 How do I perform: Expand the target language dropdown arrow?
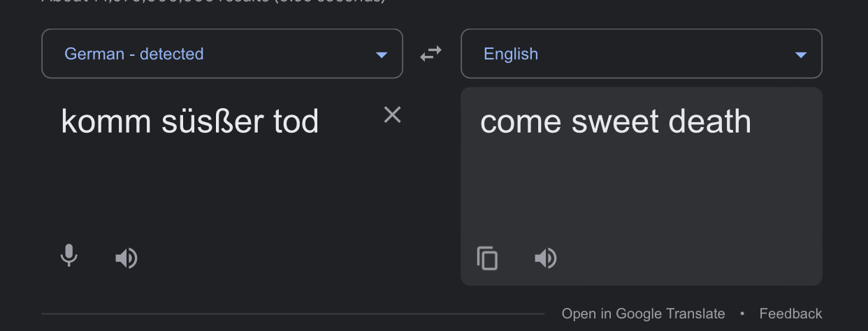(x=801, y=54)
